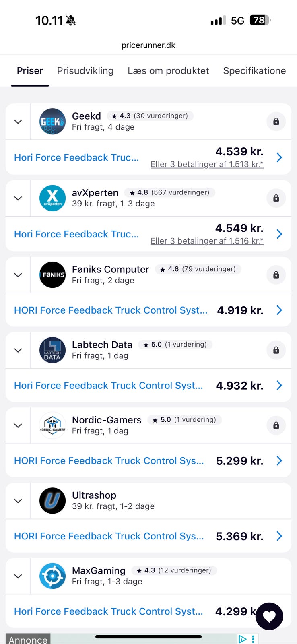
Task: Tap the MaxGaming store logo
Action: tap(52, 576)
